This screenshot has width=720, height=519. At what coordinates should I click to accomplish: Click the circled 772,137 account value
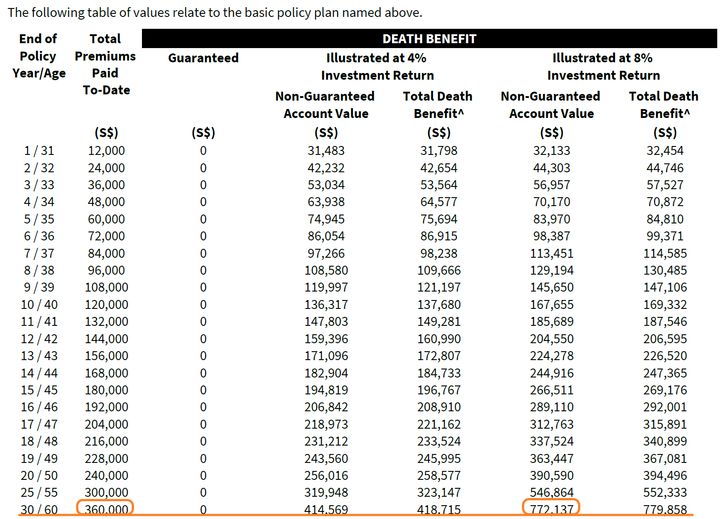click(x=551, y=510)
